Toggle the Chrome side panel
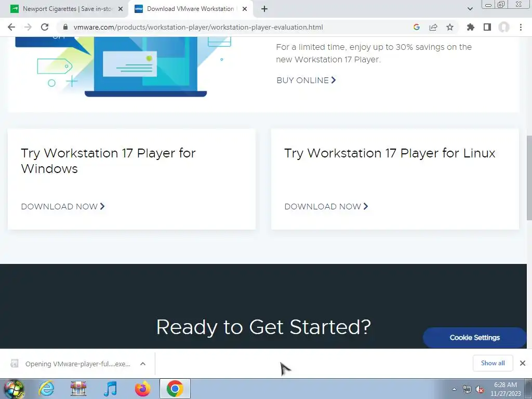Image resolution: width=532 pixels, height=399 pixels. pyautogui.click(x=487, y=27)
